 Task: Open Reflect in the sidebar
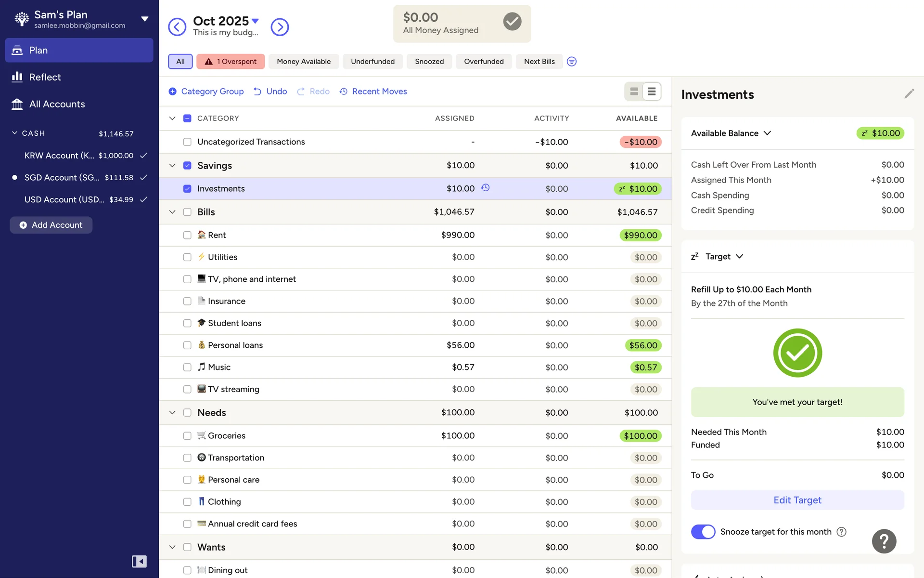coord(45,77)
